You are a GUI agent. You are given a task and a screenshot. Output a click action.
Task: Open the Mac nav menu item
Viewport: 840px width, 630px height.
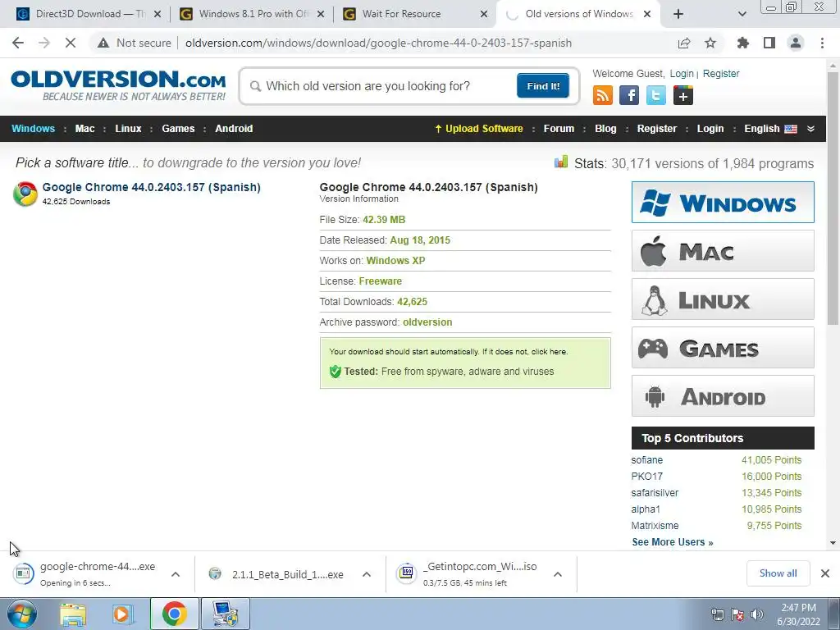84,129
